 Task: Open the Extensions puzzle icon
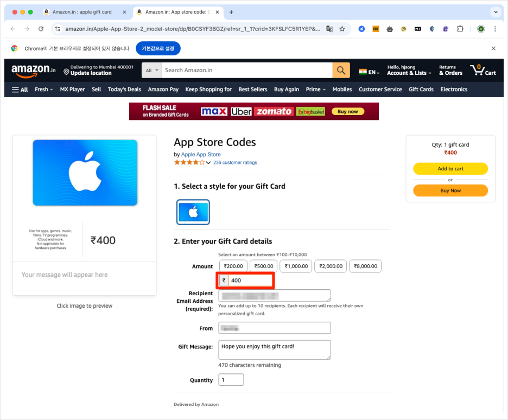(460, 29)
